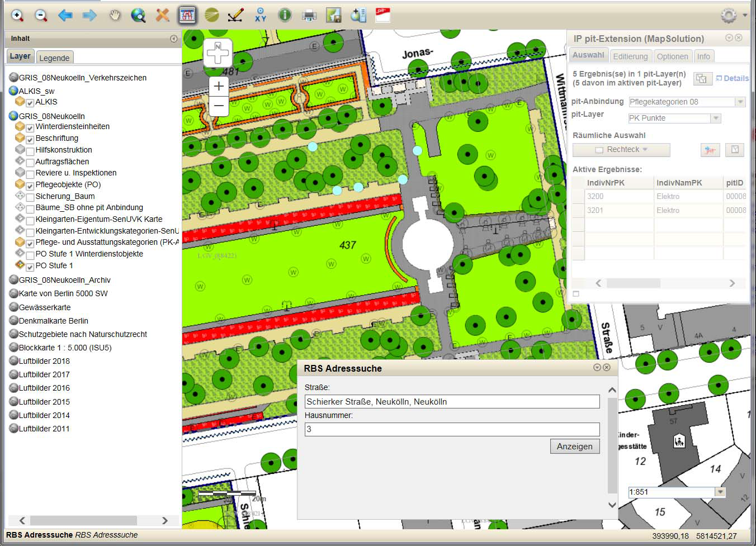This screenshot has height=546, width=756.
Task: Select result row 3200
Action: (x=659, y=196)
